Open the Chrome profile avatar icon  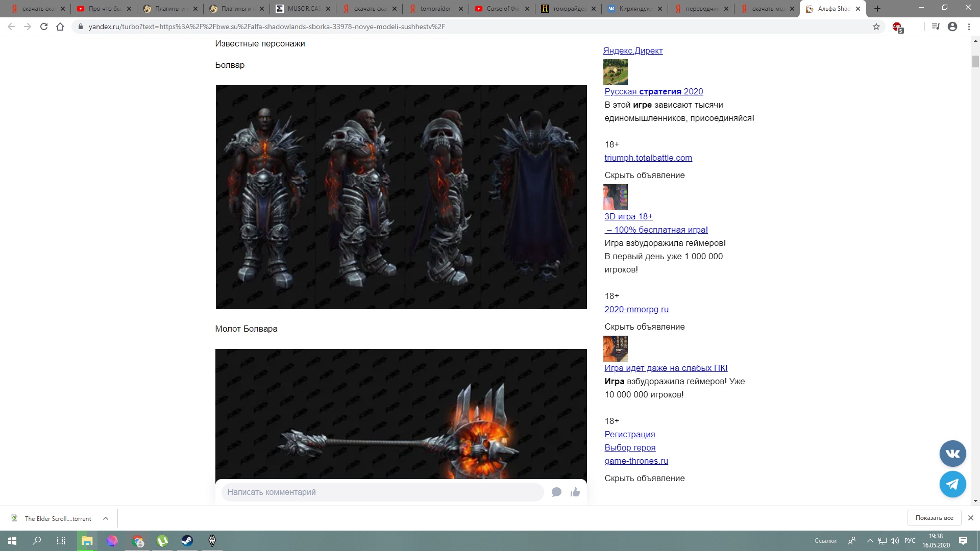[952, 27]
